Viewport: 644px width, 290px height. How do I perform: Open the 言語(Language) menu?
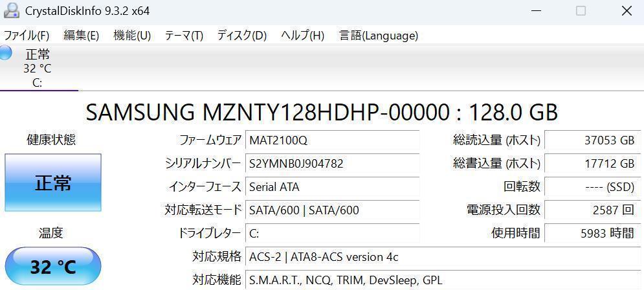[379, 36]
